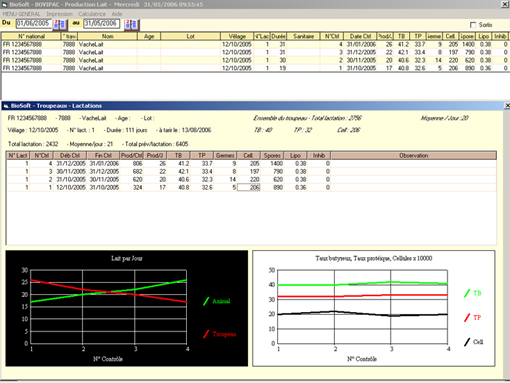The image size is (510, 383).
Task: Sort by N° national column header
Action: point(31,36)
